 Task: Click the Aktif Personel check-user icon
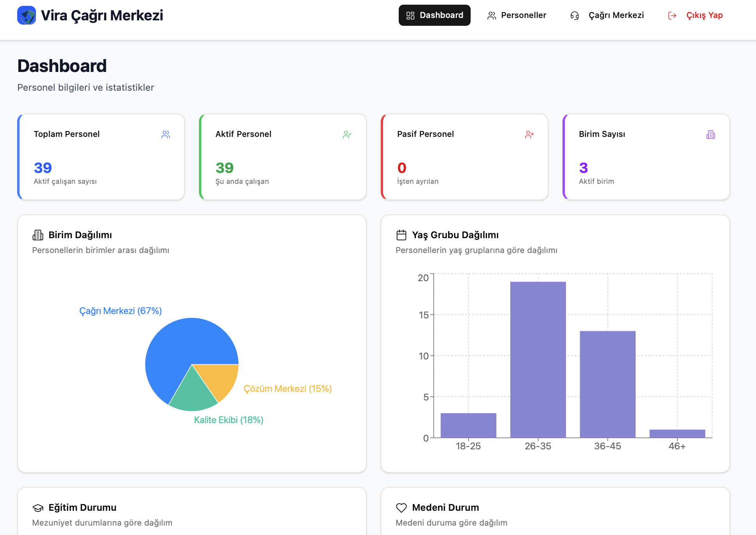point(347,135)
